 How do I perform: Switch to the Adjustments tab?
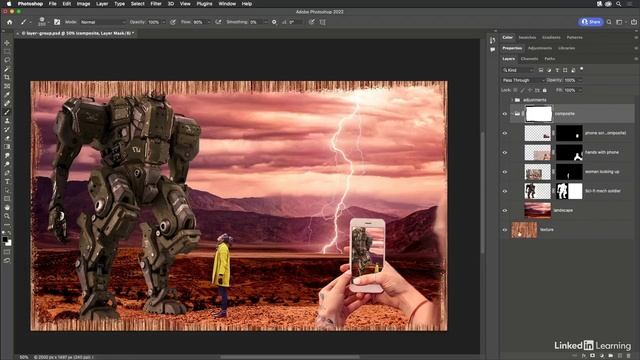point(540,48)
